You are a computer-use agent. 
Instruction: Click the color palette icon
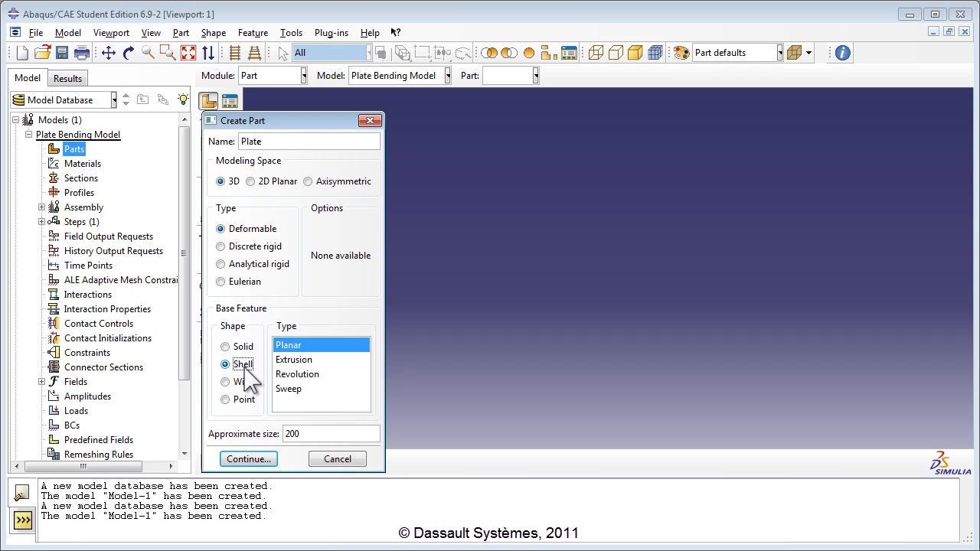(681, 53)
